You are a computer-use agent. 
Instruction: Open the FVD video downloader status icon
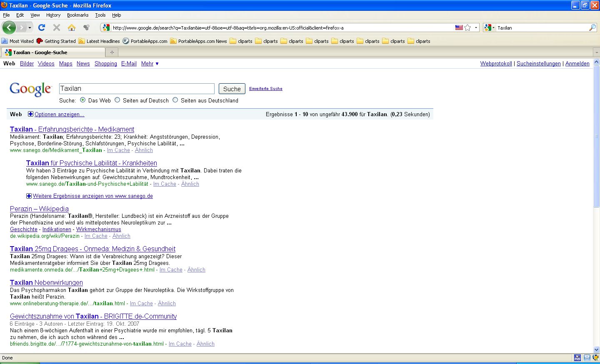(577, 358)
